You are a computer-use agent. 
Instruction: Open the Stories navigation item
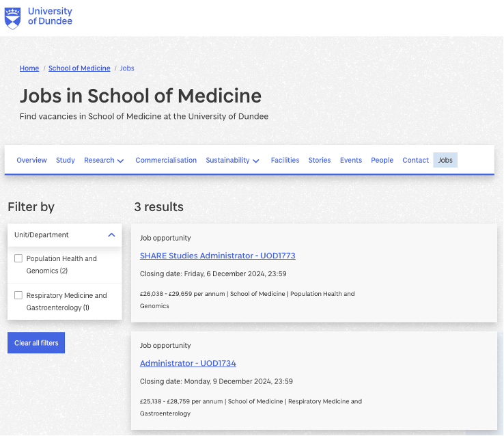(x=319, y=161)
